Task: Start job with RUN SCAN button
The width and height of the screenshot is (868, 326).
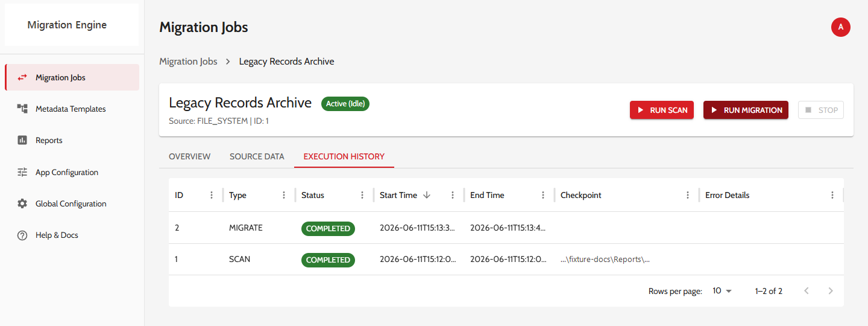Action: point(662,110)
